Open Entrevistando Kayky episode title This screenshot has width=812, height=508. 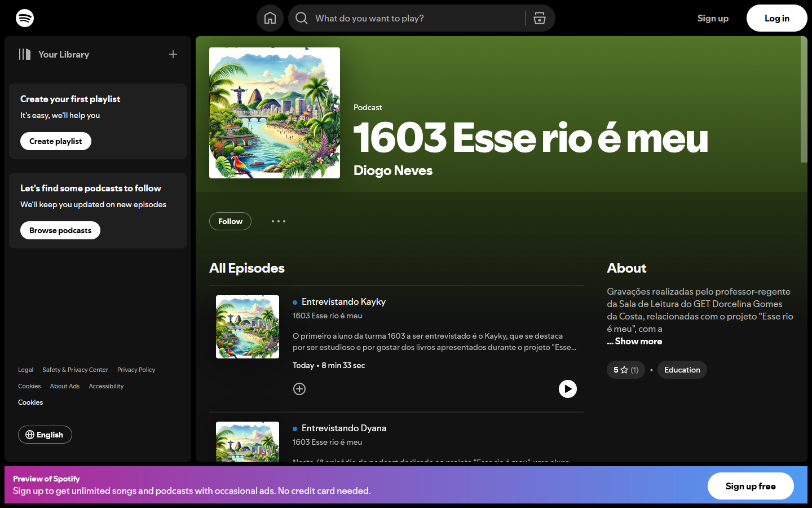343,301
